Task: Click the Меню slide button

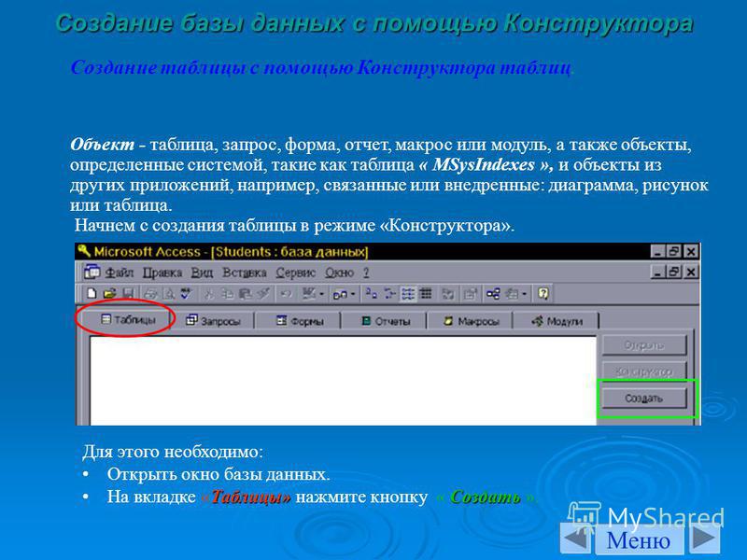Action: click(639, 540)
